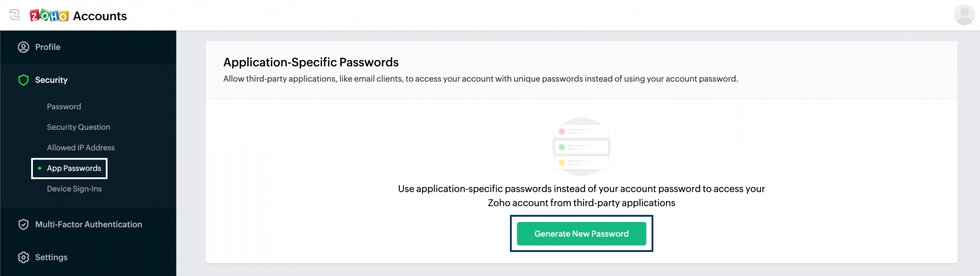The image size is (980, 276).
Task: Collapse the Security section label
Action: pos(51,80)
